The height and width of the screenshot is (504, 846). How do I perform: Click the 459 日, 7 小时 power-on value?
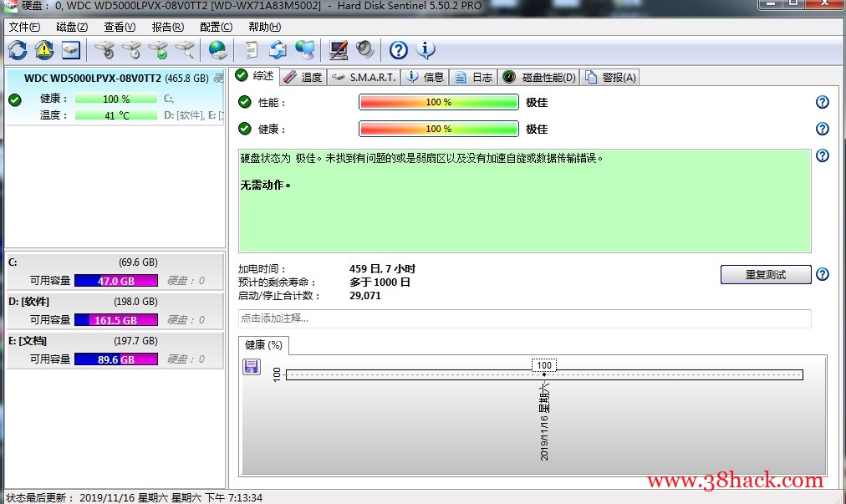[x=382, y=269]
